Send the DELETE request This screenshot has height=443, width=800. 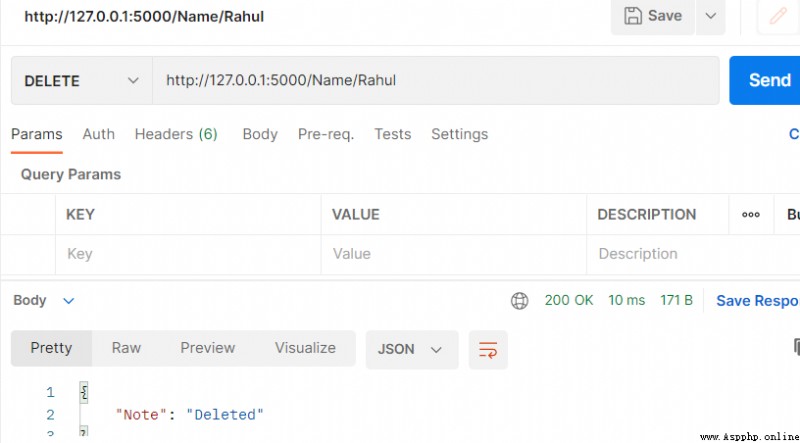coord(765,81)
